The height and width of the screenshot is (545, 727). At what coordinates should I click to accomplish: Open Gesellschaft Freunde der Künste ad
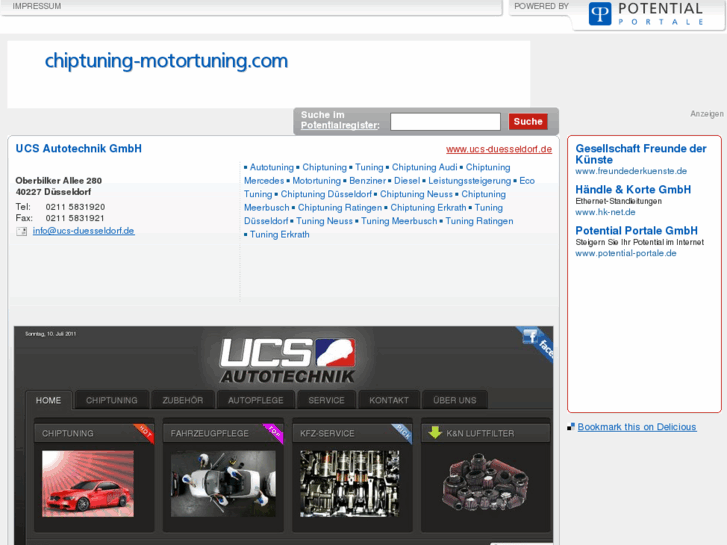click(641, 154)
